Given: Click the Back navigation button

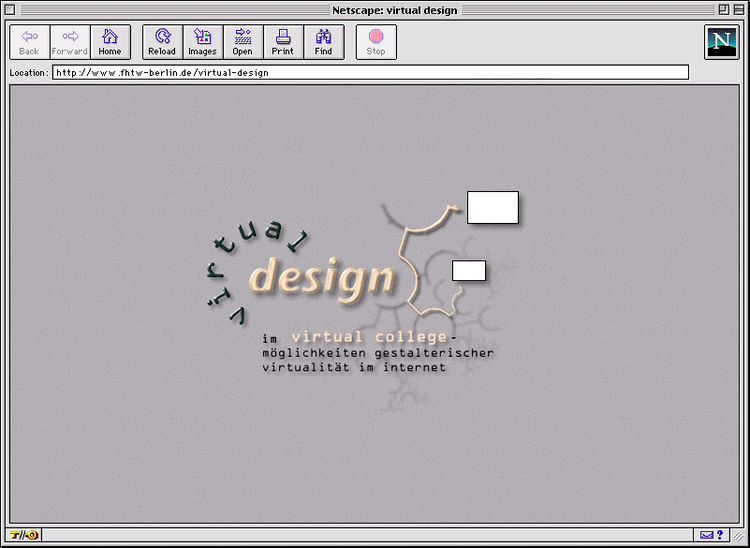Looking at the screenshot, I should 30,42.
